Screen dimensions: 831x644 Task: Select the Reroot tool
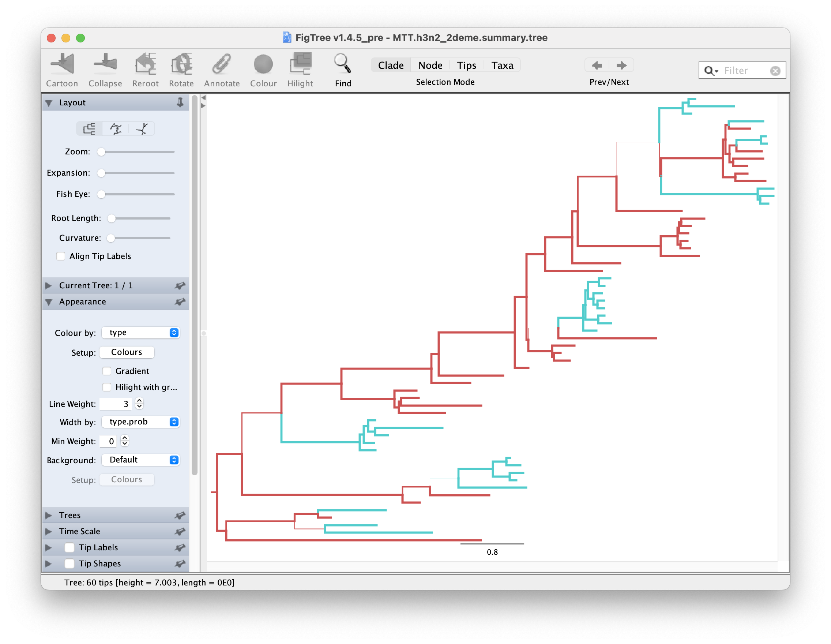(145, 64)
